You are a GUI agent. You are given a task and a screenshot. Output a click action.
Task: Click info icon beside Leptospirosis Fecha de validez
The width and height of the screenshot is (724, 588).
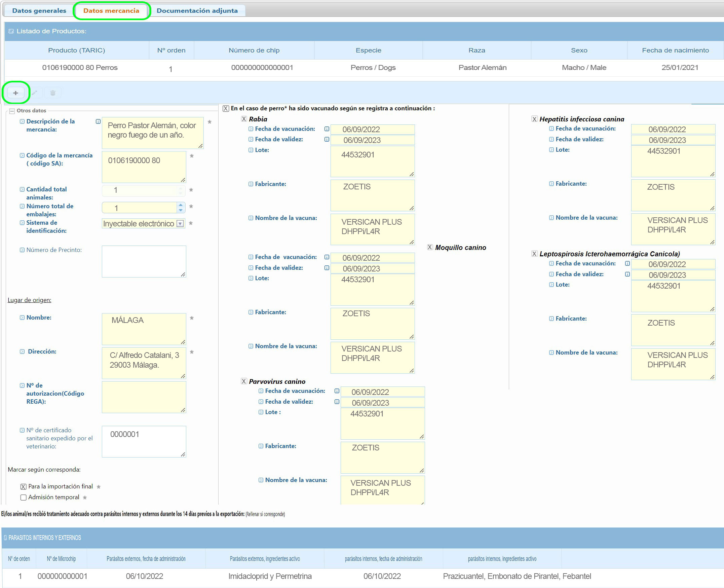pos(627,274)
